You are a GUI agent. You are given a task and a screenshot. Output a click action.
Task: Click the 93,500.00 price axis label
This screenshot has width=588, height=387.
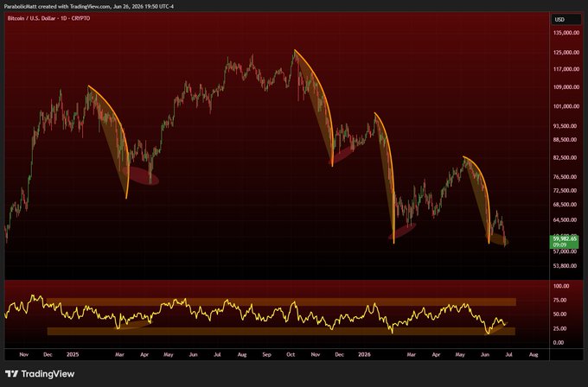[565, 126]
